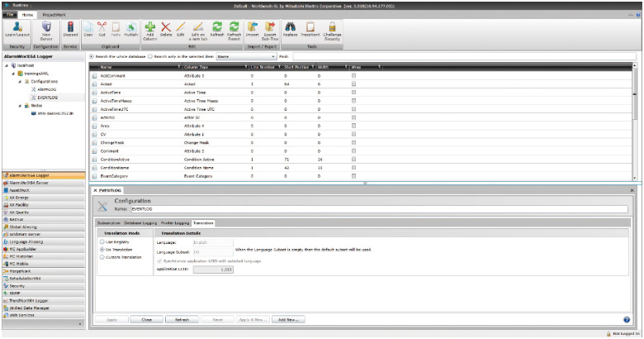This screenshot has height=339, width=644.
Task: Click the New Server icon
Action: 46,27
